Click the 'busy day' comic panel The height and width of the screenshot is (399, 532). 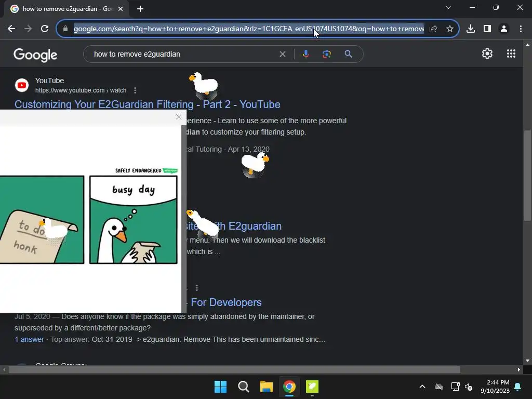[134, 220]
